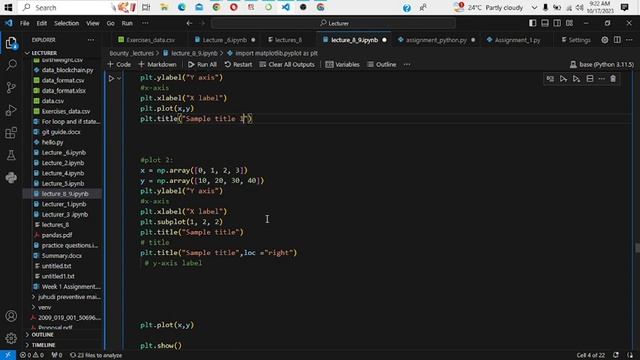Click Cell 4 of 22 status entry
The image size is (640, 360).
[591, 355]
